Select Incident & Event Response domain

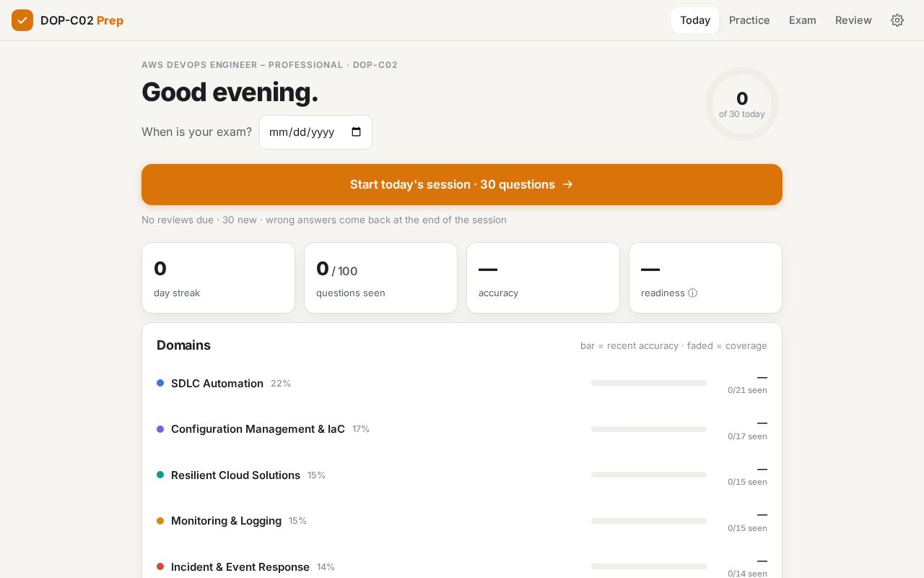[x=462, y=566]
